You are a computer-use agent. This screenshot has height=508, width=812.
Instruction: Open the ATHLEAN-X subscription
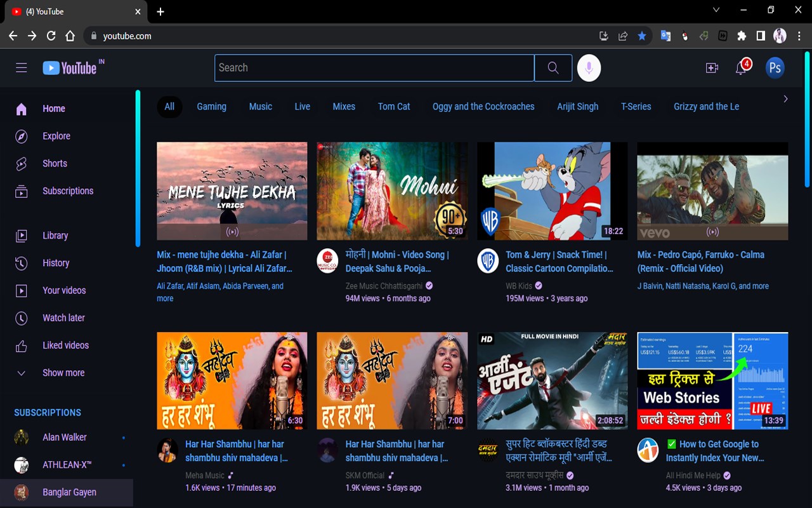tap(69, 465)
